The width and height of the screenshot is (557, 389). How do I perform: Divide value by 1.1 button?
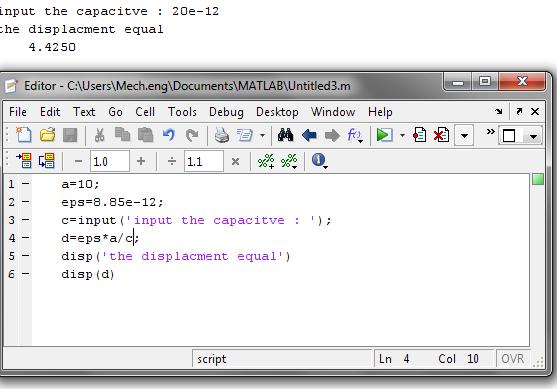click(x=172, y=162)
